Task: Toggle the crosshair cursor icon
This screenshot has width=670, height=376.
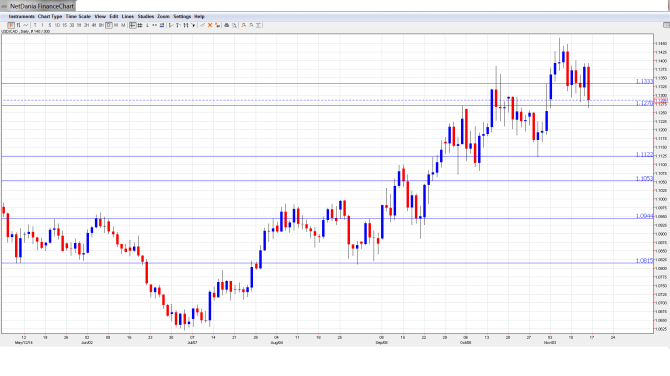Action: [x=133, y=25]
